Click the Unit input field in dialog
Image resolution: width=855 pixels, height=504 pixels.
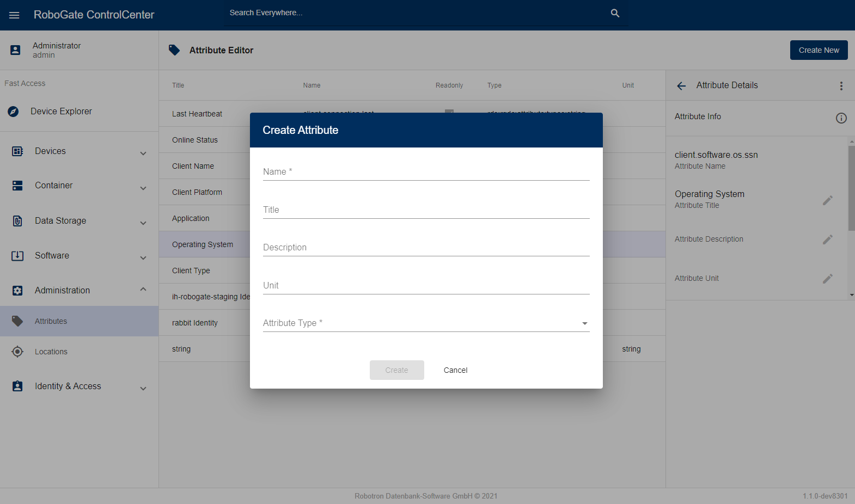point(426,286)
